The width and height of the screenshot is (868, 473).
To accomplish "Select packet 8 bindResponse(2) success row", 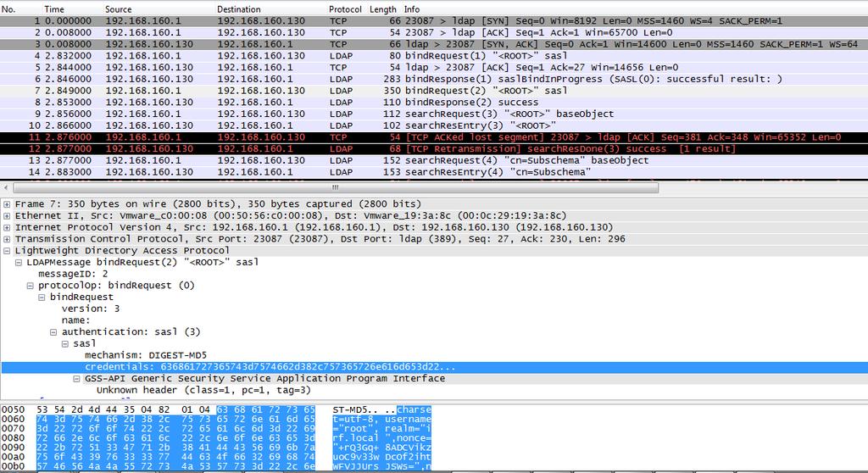I will (434, 103).
